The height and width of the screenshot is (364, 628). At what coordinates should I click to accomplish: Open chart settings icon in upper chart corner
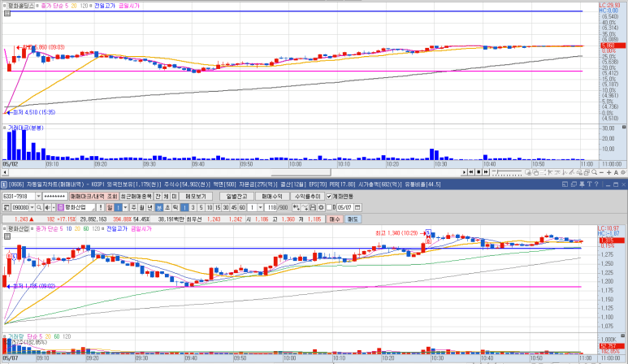[7, 13]
